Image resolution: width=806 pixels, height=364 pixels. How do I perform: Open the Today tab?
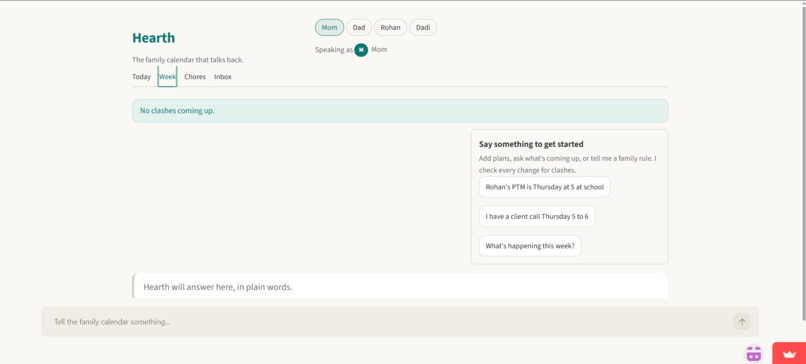141,77
